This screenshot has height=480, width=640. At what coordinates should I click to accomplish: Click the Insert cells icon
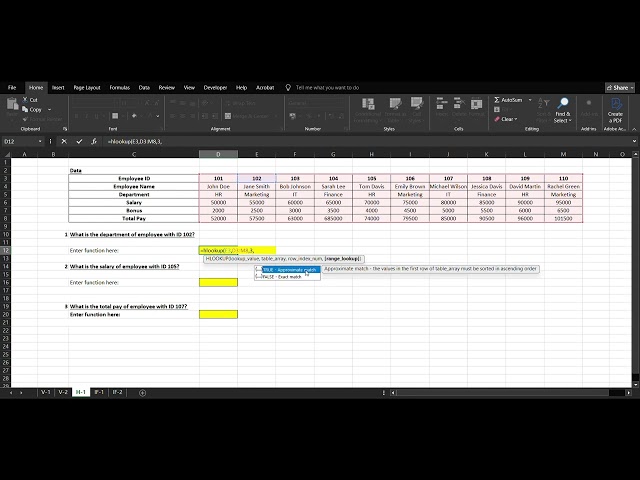click(441, 104)
